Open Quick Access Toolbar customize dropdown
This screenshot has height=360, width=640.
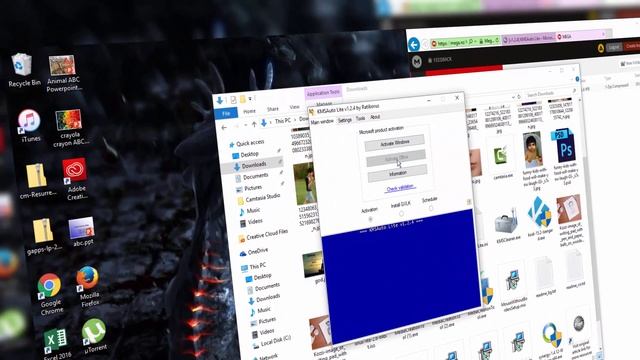tap(250, 98)
